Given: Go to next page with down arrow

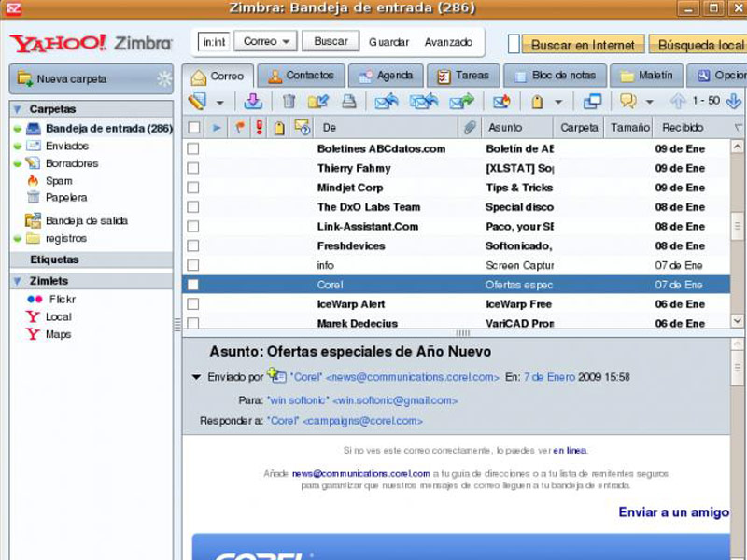Looking at the screenshot, I should (734, 101).
